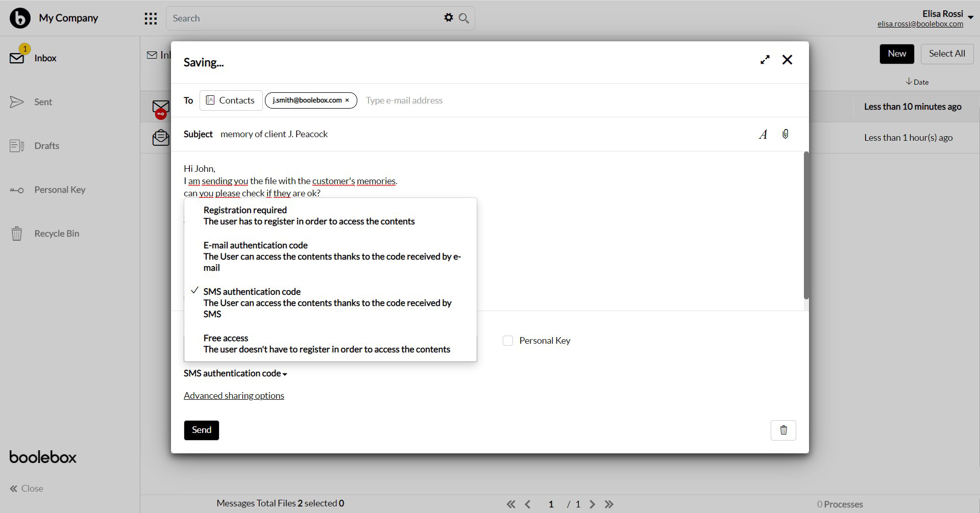Open the Elisa Rossi account dropdown
The width and height of the screenshot is (980, 513).
(970, 17)
